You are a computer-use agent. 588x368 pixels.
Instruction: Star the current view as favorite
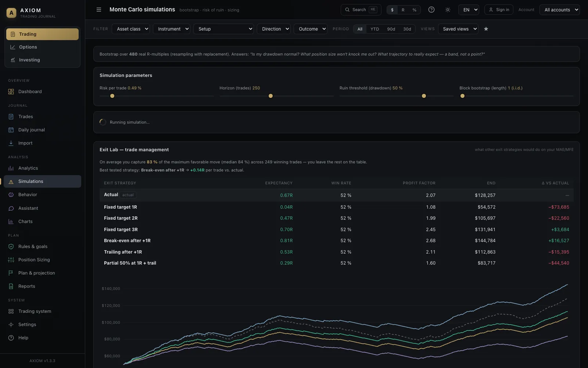(486, 29)
